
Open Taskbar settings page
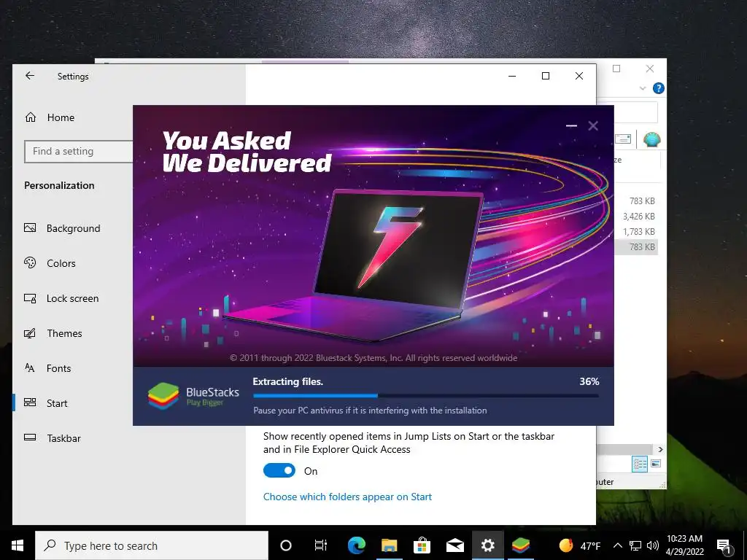(x=64, y=438)
